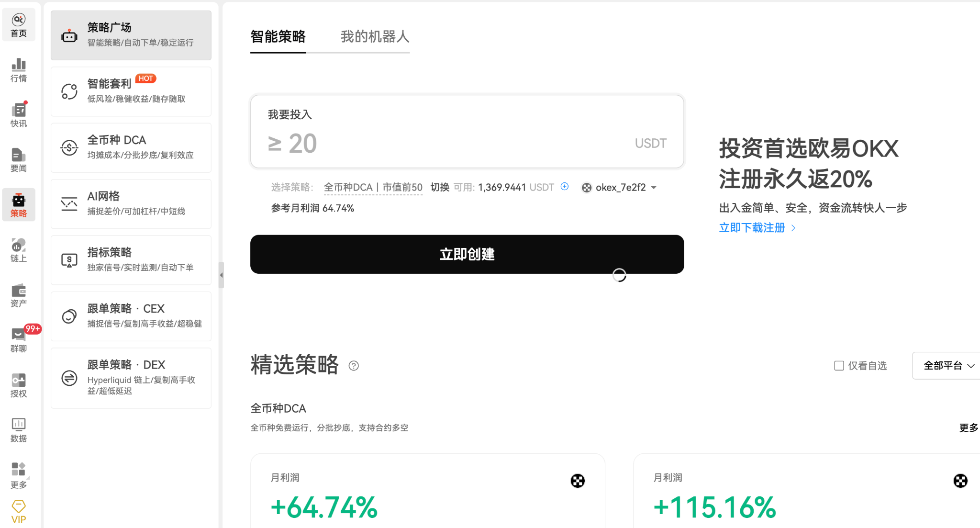Select the 策略 robot icon in sidebar
980x528 pixels.
(19, 205)
